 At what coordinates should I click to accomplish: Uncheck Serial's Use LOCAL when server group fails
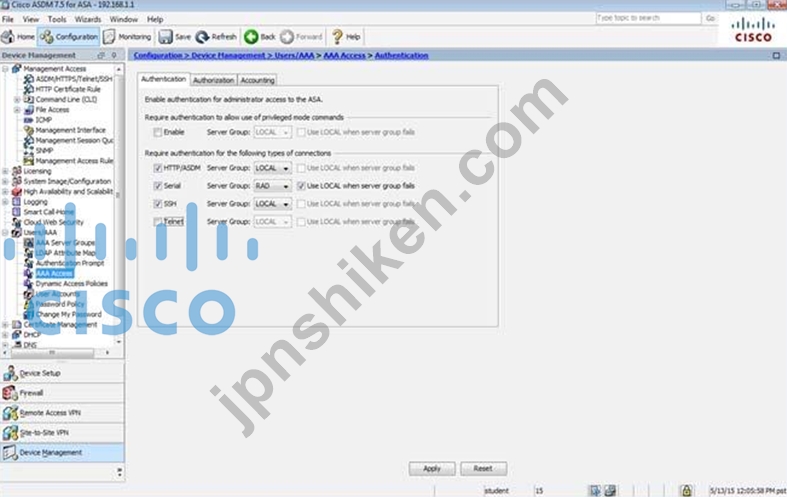[301, 186]
